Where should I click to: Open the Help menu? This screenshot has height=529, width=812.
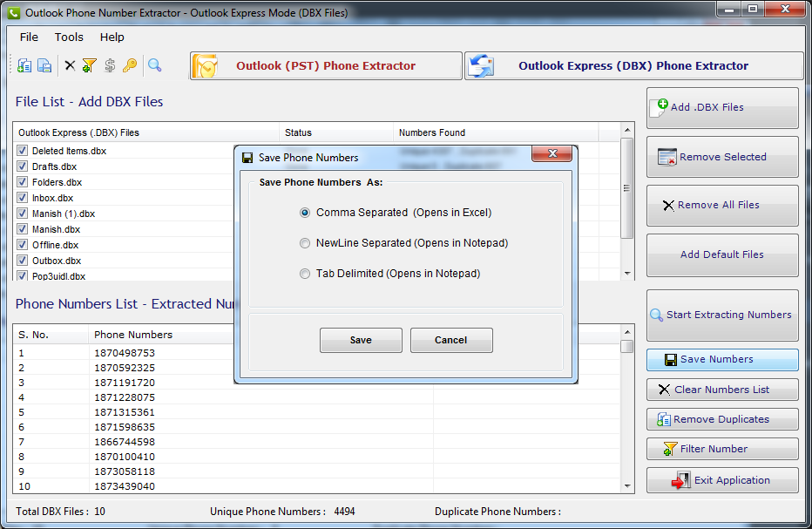tap(112, 37)
